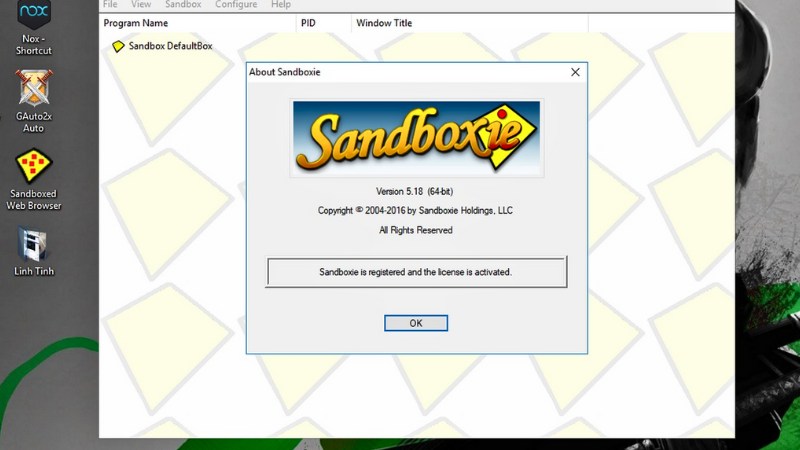Select the GAuto2x Auto desktop icon
Screen dimensions: 800x450
pyautogui.click(x=34, y=101)
